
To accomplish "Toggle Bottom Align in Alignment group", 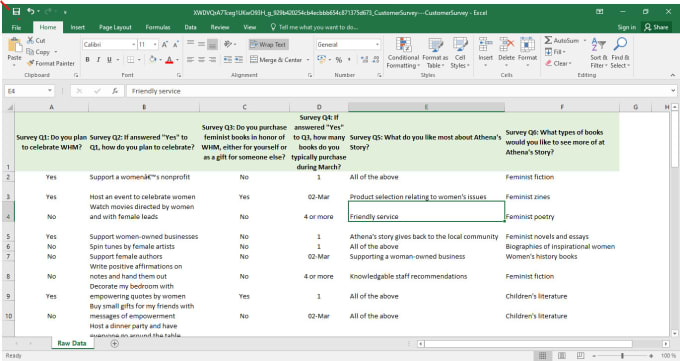I will pos(212,44).
